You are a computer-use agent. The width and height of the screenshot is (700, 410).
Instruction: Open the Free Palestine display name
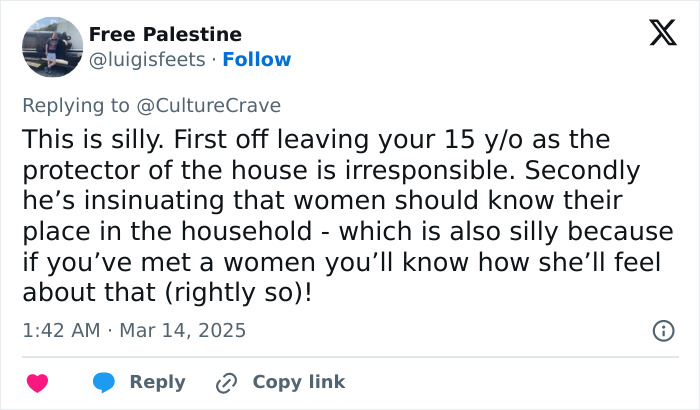tap(165, 34)
